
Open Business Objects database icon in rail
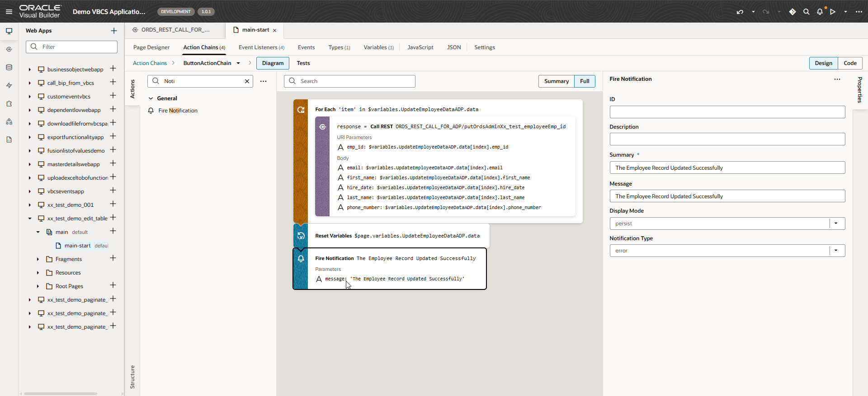(x=9, y=67)
